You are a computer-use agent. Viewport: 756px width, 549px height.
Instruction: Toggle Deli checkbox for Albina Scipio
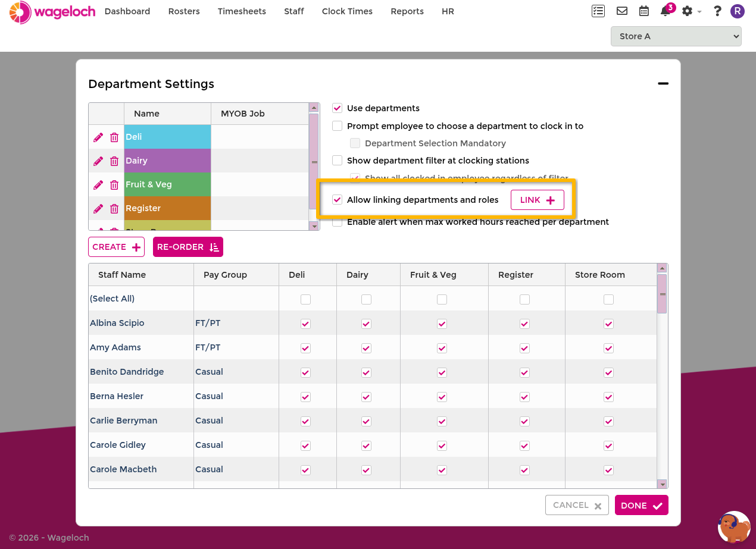[x=305, y=324]
